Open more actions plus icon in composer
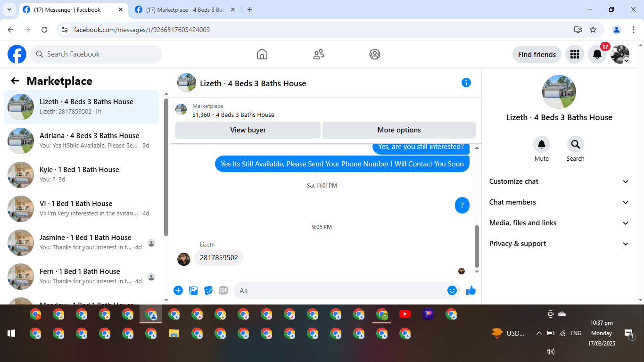Viewport: 644px width, 362px height. point(178,290)
